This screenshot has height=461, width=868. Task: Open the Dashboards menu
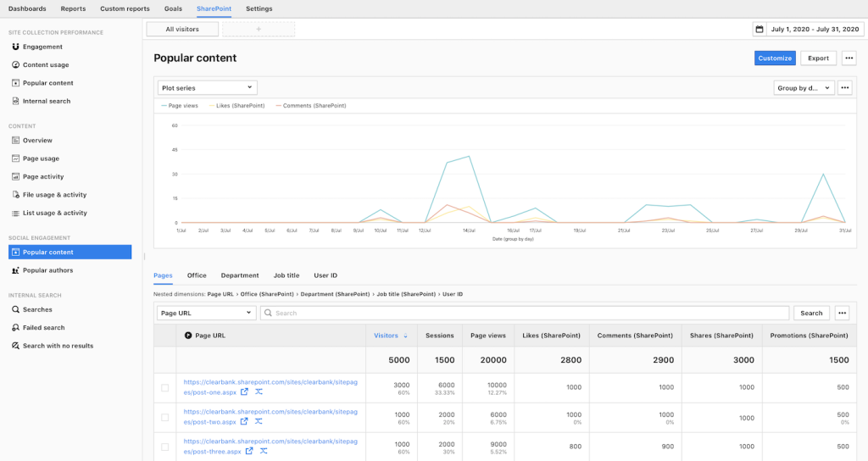(27, 8)
